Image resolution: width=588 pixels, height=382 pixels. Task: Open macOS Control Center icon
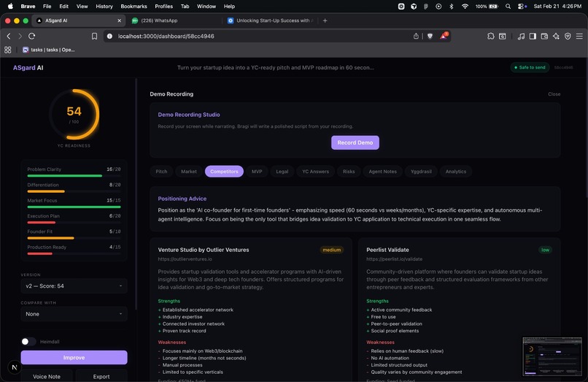(x=522, y=6)
